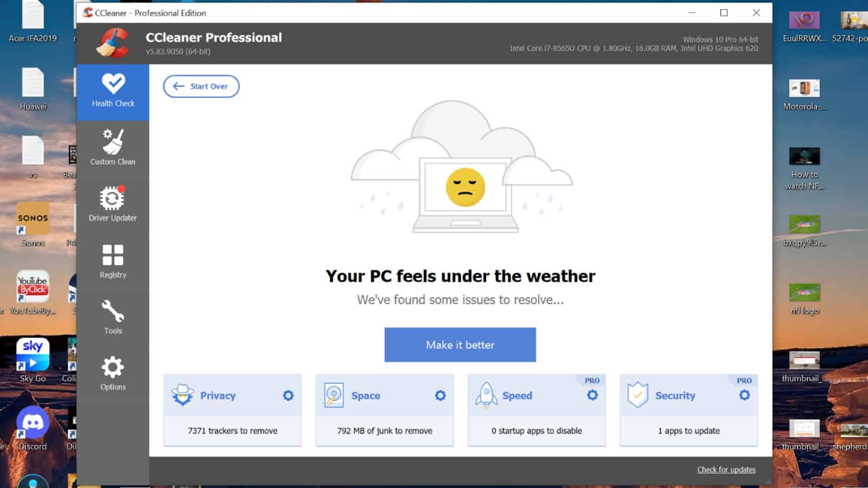Select the vs desktop file
868x488 pixels.
[x=33, y=157]
